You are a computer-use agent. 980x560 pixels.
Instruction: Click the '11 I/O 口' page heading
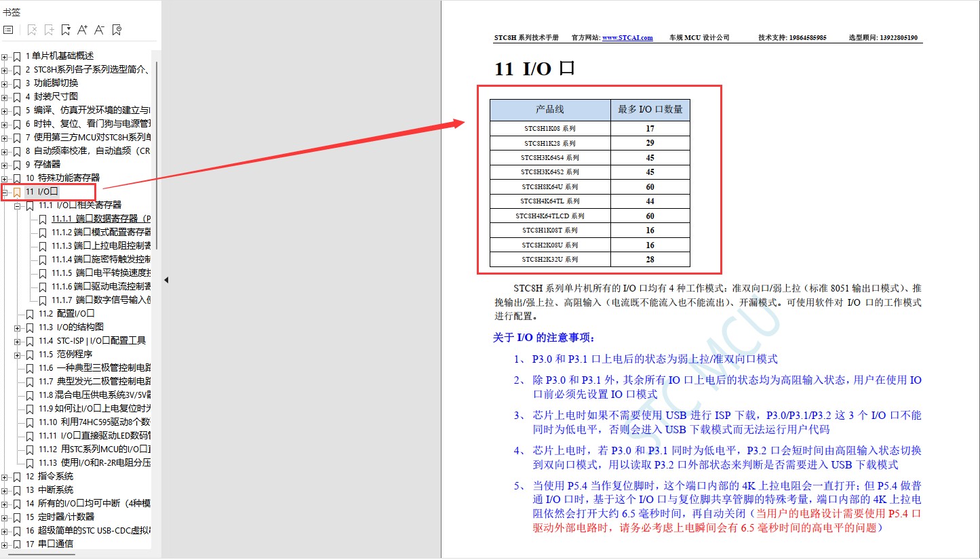pos(535,69)
